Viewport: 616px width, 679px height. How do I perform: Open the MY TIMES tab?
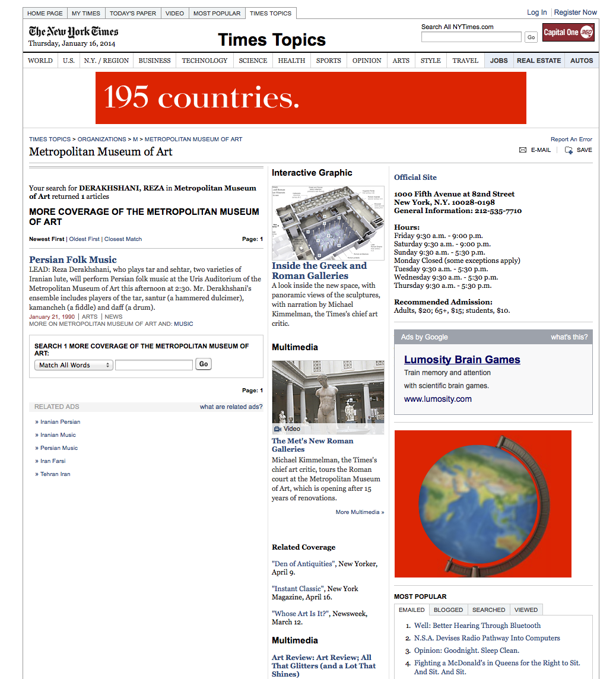tap(85, 14)
